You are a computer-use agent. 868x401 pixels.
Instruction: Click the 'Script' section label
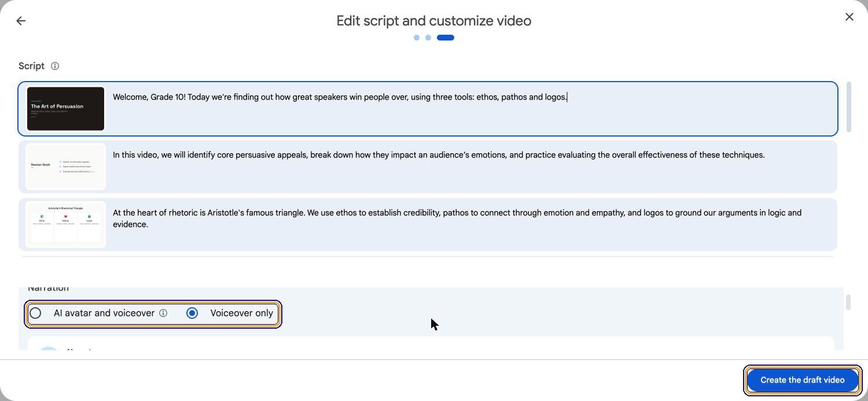coord(31,66)
